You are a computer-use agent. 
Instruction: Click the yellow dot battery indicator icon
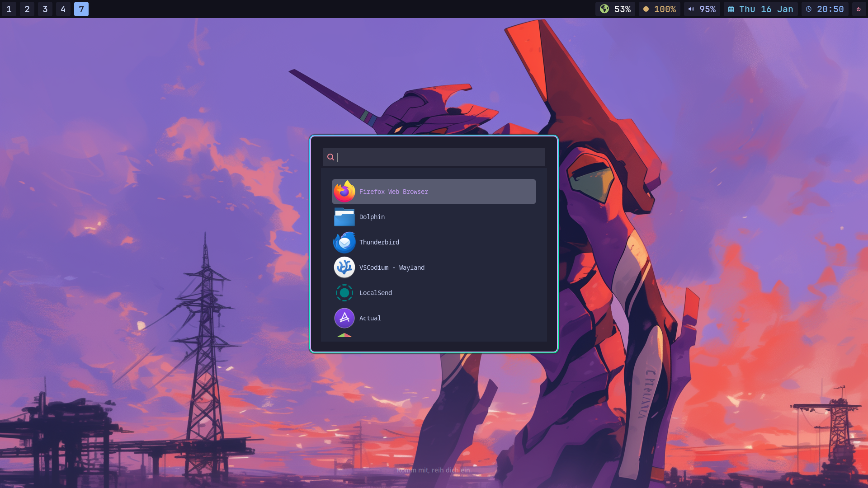[x=646, y=9]
